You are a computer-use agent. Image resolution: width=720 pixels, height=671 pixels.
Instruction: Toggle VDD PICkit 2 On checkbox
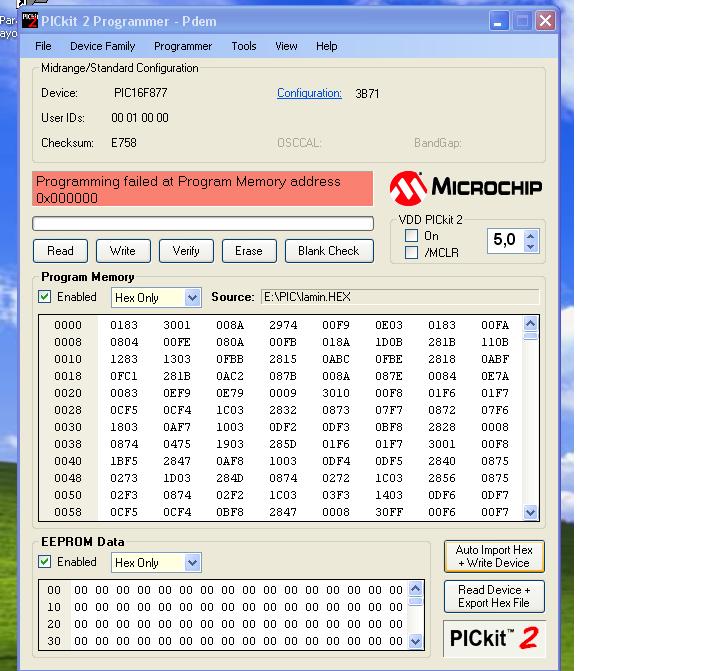point(411,236)
